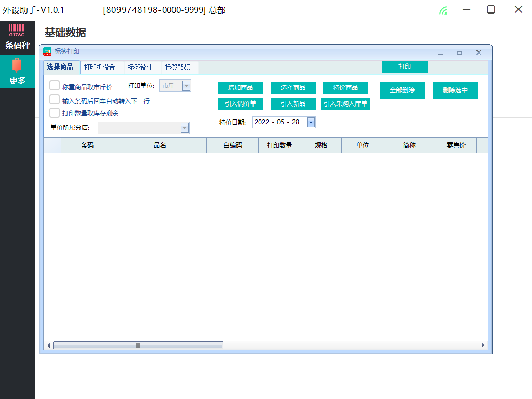Screen dimensions: 532x399
Task: Open the 单价所属分店 dropdown list
Action: (184, 128)
